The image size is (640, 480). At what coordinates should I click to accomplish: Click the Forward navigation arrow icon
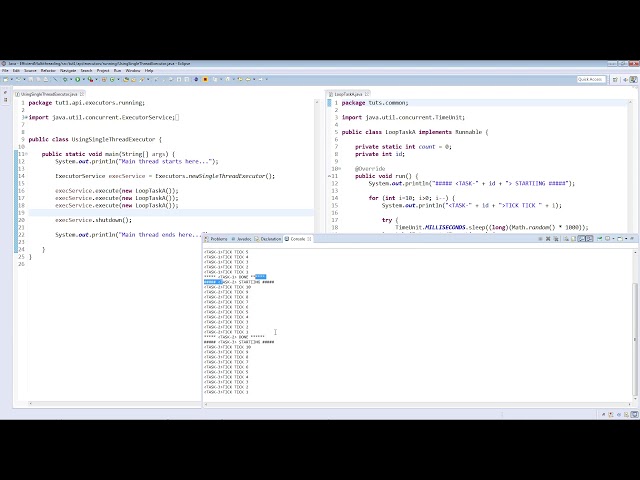[x=260, y=80]
